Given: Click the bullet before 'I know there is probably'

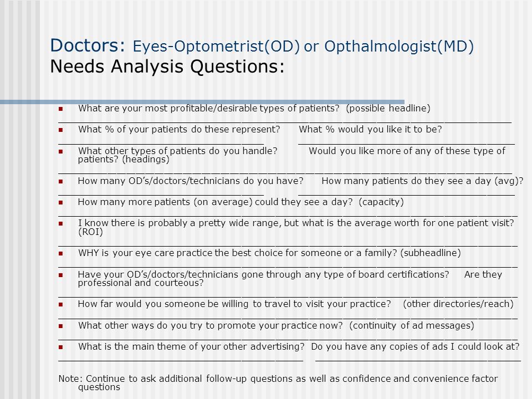Looking at the screenshot, I should [61, 223].
